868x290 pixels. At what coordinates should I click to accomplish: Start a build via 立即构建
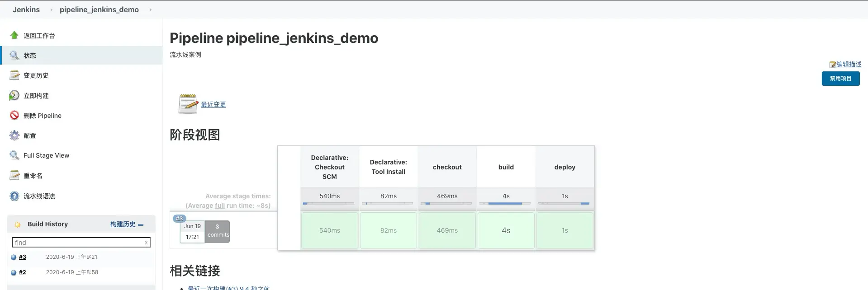36,96
